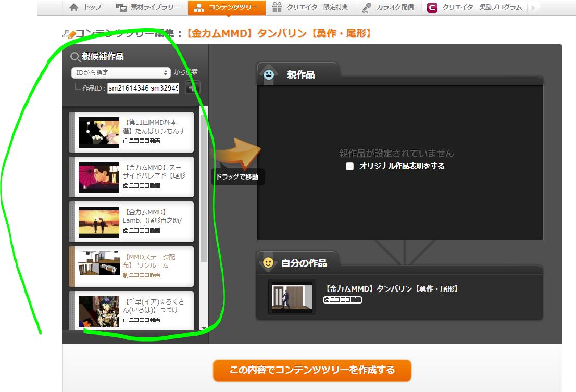
Task: Select the スーサイドパレヱド candidate work
Action: tap(132, 177)
